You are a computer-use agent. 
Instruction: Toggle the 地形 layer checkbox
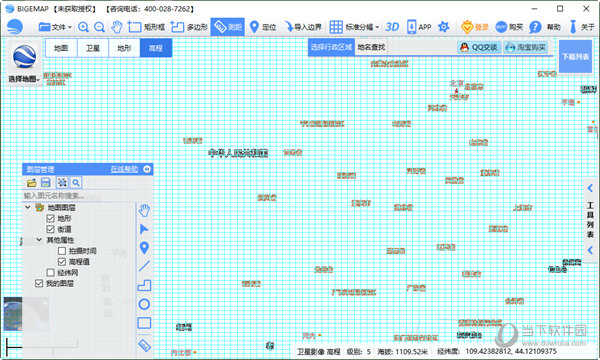click(x=50, y=218)
